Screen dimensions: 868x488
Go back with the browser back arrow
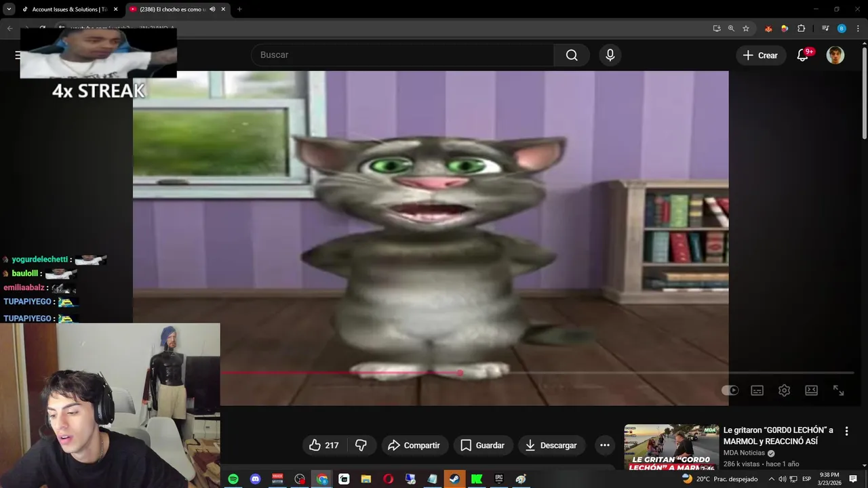(9, 28)
